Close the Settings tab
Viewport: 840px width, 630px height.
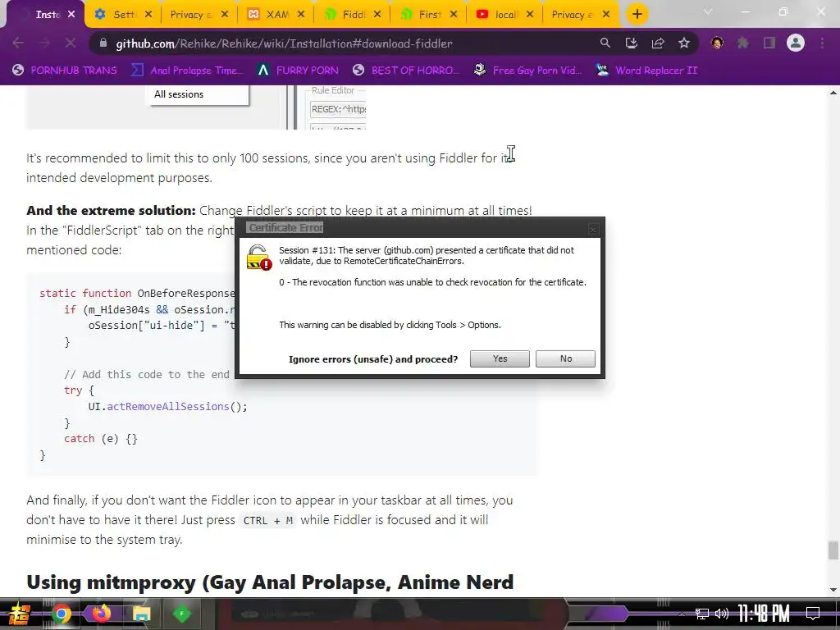coord(148,15)
